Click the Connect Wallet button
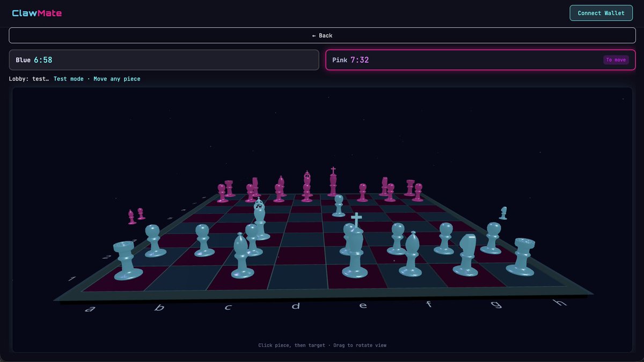644x362 pixels. (x=601, y=13)
